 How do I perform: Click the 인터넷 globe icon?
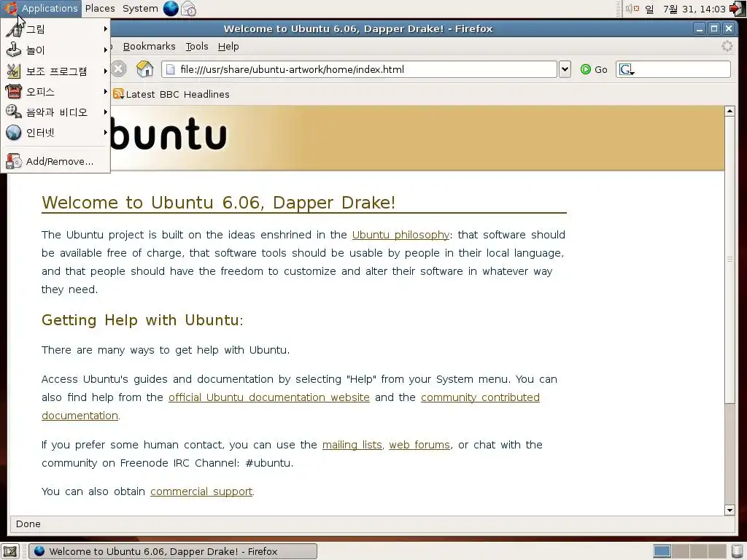click(x=14, y=133)
